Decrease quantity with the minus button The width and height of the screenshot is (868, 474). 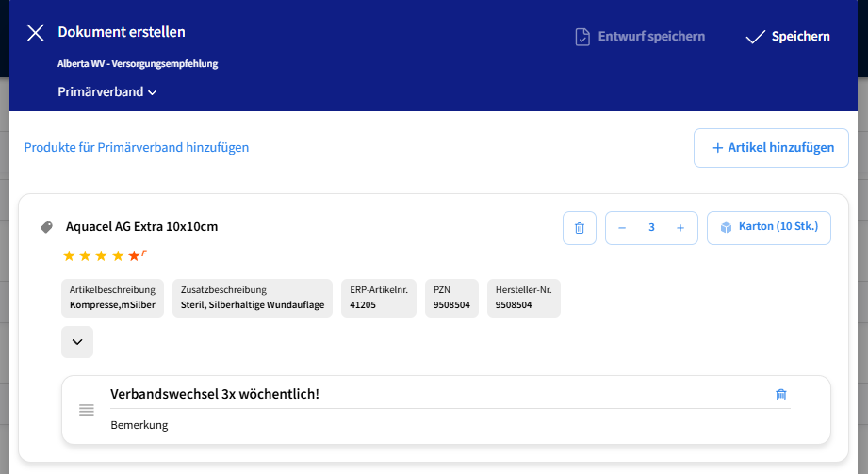[x=622, y=228]
